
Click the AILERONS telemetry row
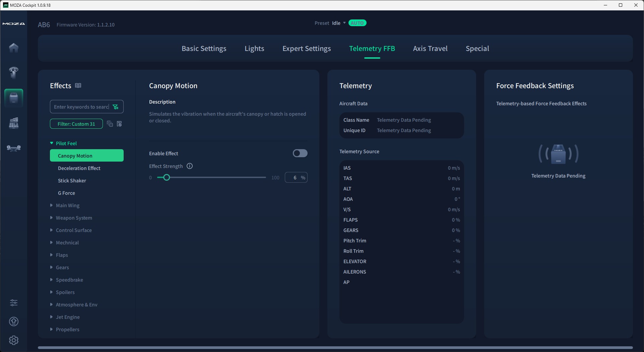tap(401, 272)
